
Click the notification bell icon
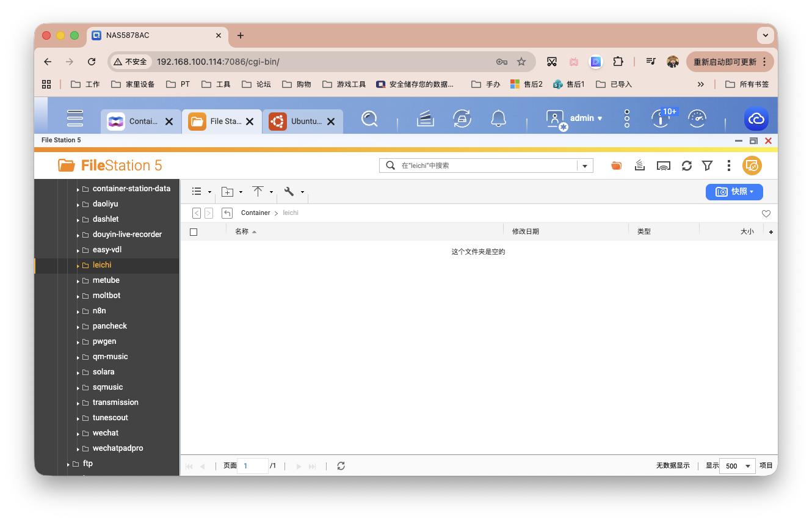(x=498, y=118)
